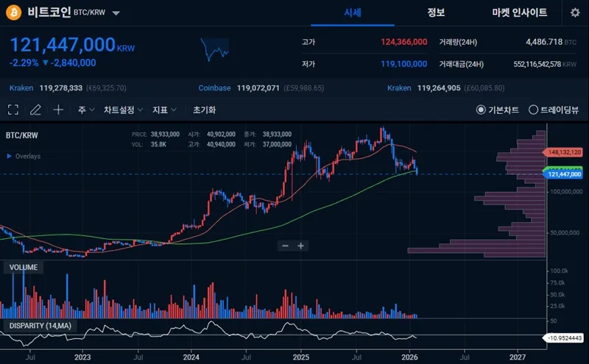The height and width of the screenshot is (364, 589).
Task: Click the 148,132,120 price axis label
Action: coord(565,151)
